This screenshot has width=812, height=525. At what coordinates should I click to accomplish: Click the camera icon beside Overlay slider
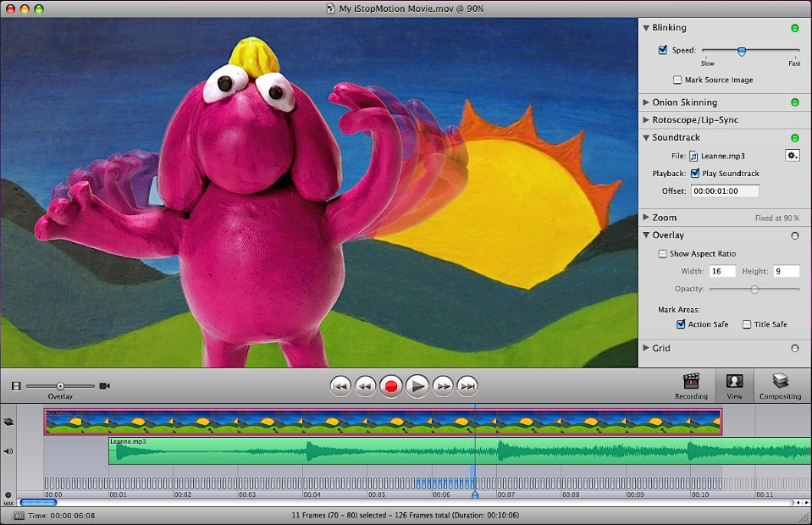click(x=104, y=386)
